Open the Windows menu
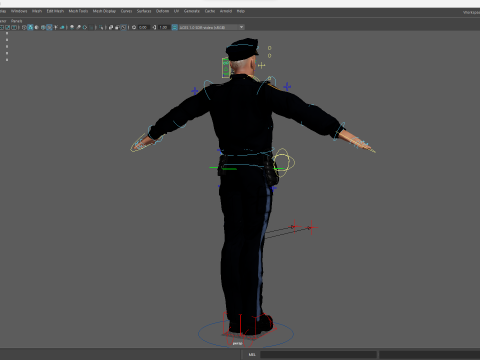The width and height of the screenshot is (480, 360). coord(19,11)
